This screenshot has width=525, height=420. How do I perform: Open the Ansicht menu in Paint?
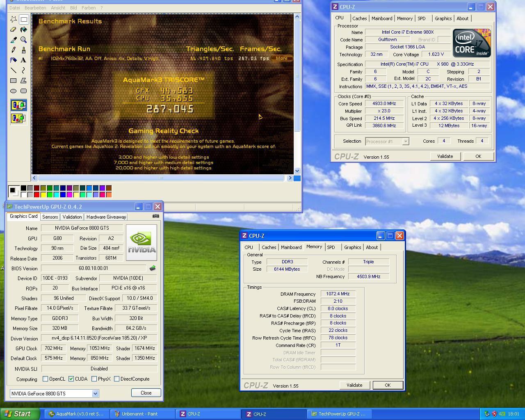pyautogui.click(x=58, y=8)
